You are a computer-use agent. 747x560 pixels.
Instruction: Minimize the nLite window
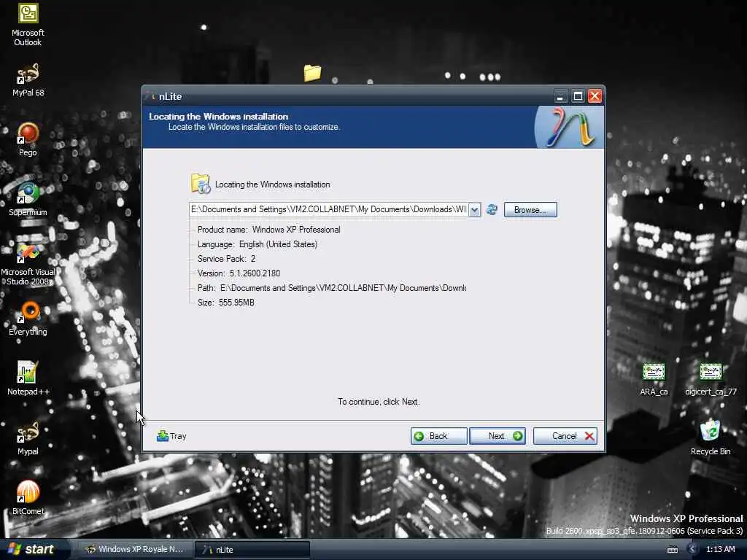pos(561,97)
